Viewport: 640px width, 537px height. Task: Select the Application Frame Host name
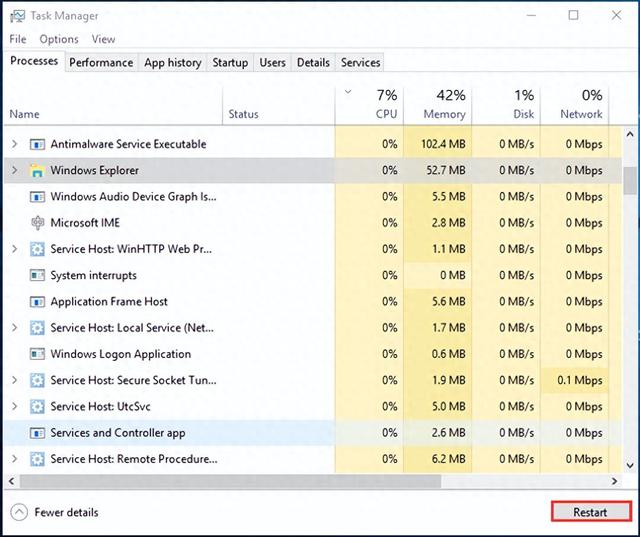[x=109, y=302]
